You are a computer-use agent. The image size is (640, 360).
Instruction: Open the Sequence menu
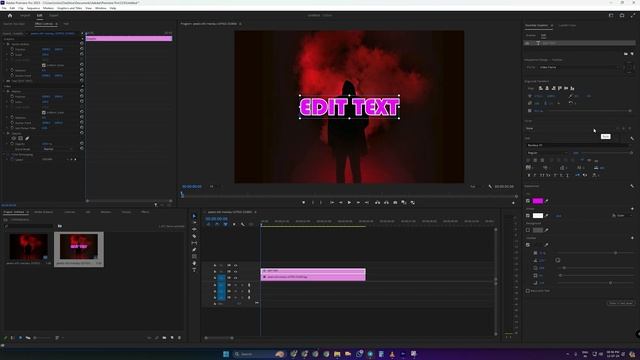pos(33,8)
